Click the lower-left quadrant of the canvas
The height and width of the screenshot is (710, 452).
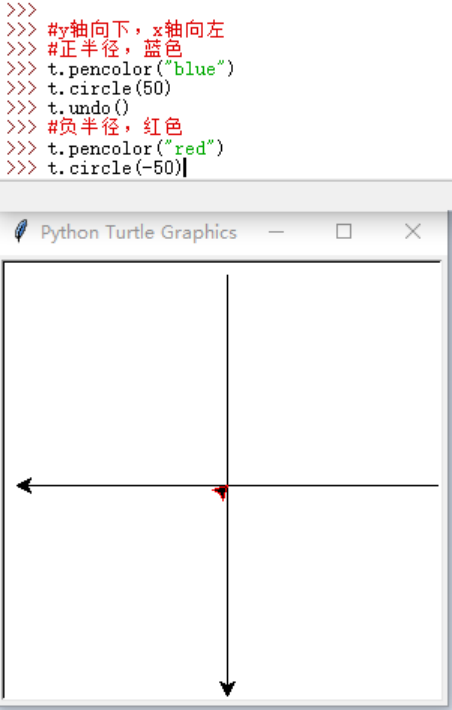[115, 591]
